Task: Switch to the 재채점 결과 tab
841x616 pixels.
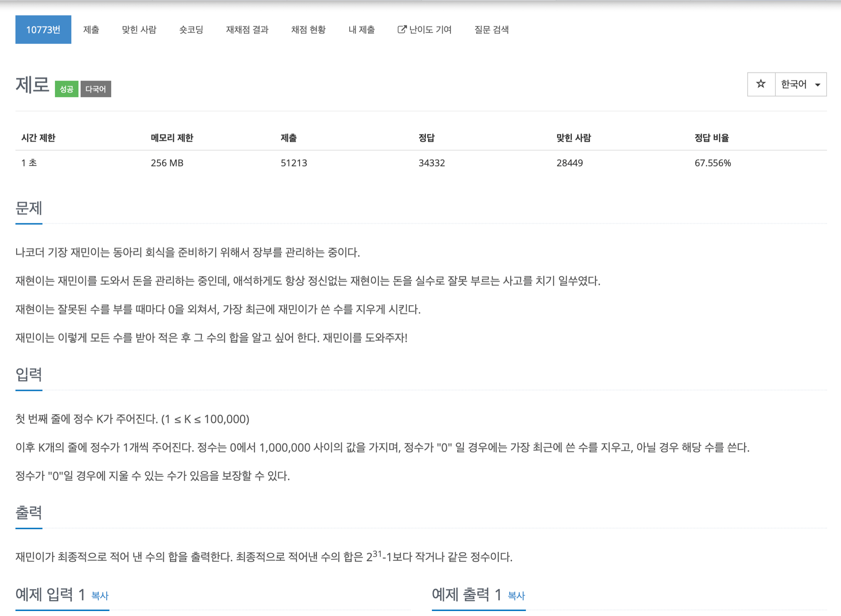Action: click(247, 29)
